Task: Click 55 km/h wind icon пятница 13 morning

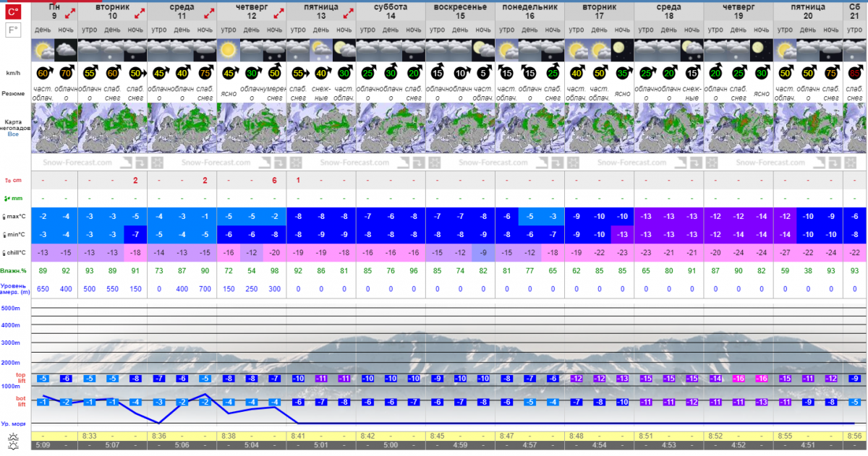Action: point(298,73)
